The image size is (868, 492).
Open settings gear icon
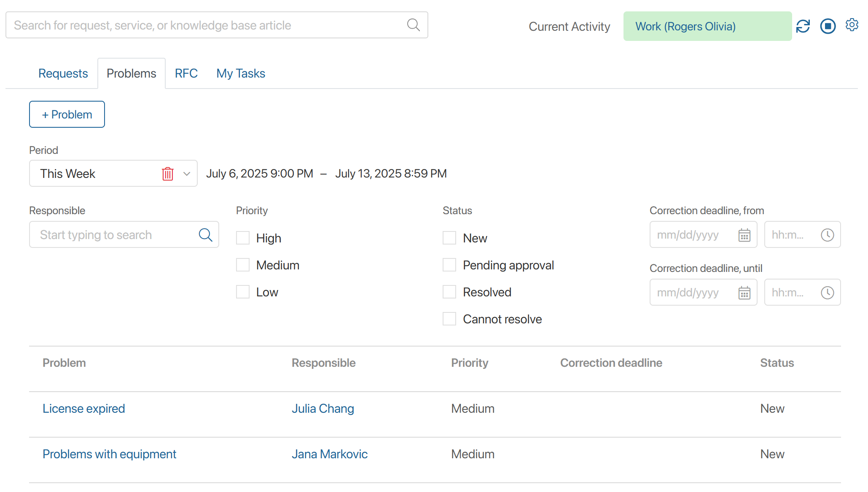[x=852, y=25]
